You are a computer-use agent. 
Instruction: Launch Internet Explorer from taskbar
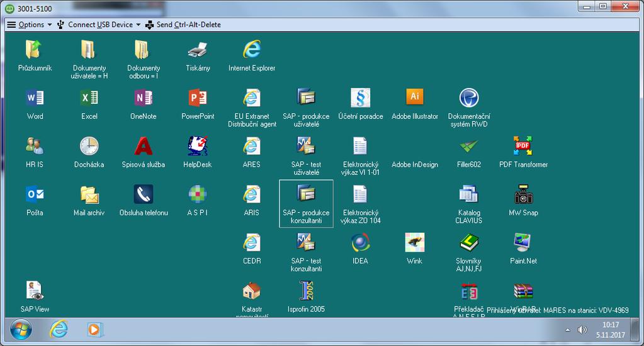tap(59, 330)
